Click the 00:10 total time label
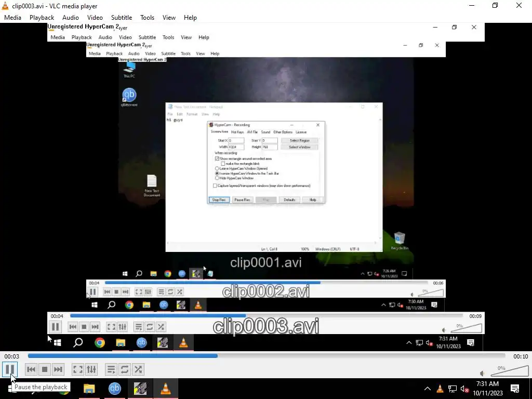This screenshot has height=399, width=532. click(521, 356)
